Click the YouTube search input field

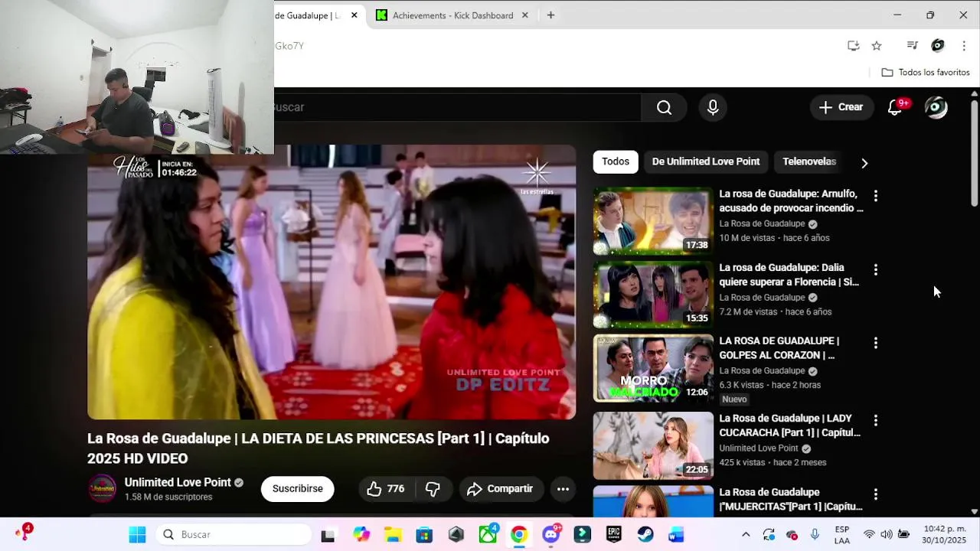(x=457, y=108)
